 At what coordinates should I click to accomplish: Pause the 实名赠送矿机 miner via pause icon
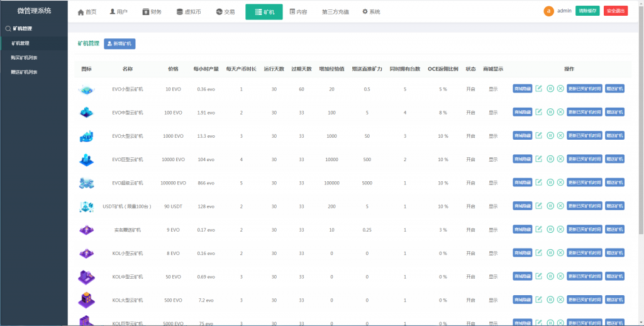click(550, 230)
